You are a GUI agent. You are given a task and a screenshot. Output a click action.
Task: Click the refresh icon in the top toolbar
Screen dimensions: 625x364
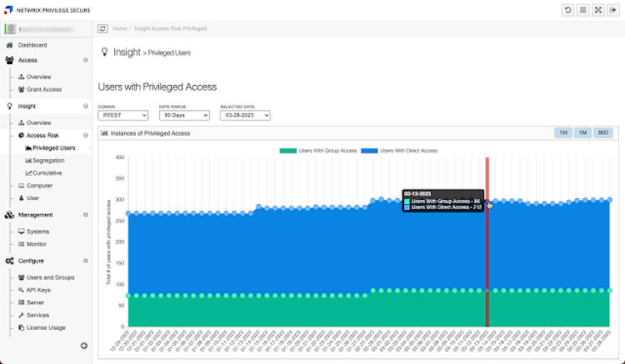[x=567, y=10]
